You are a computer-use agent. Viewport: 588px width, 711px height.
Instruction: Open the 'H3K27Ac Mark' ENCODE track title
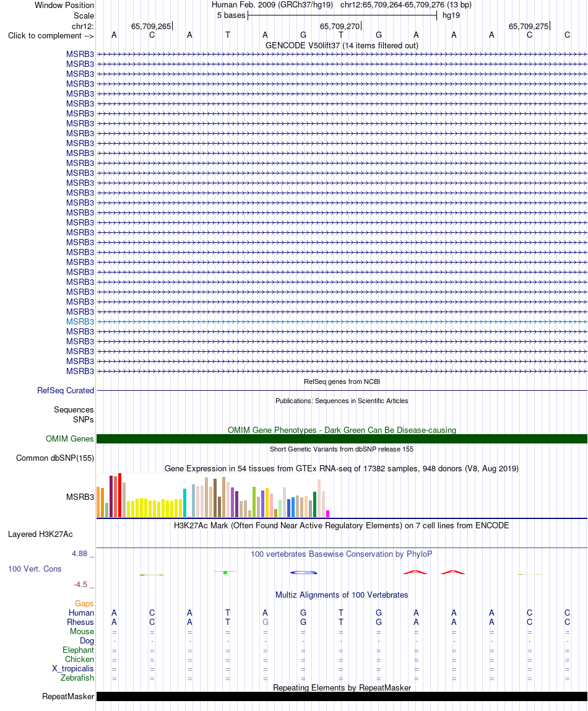tap(342, 526)
